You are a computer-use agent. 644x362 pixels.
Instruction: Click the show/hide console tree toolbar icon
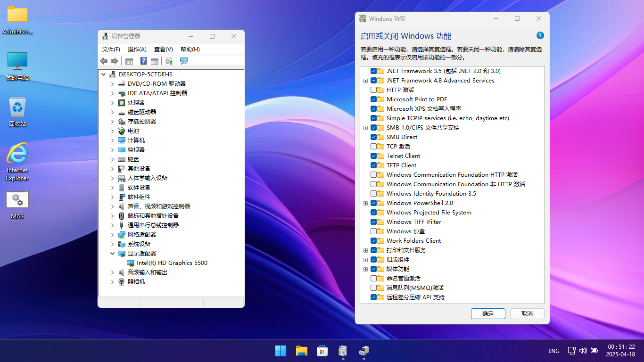[129, 61]
